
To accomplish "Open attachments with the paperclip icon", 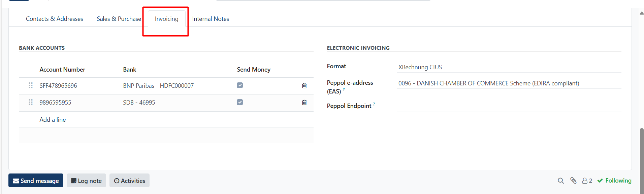I will [573, 181].
